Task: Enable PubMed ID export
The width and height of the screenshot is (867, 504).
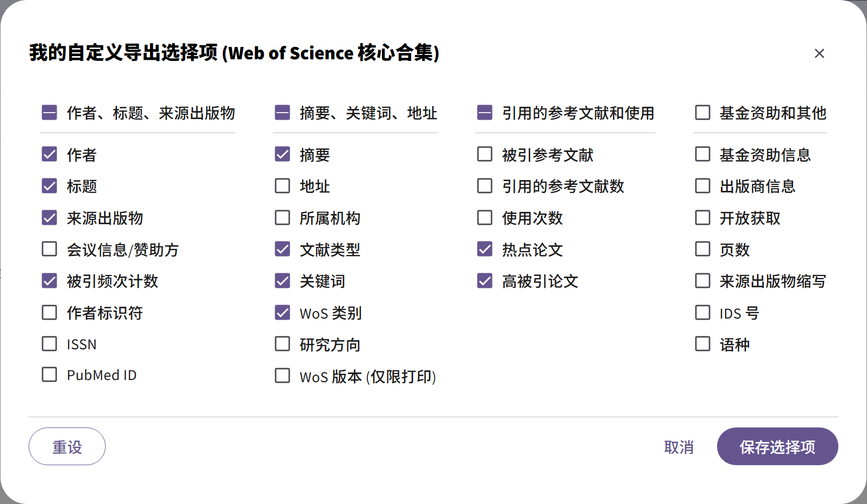Action: (x=49, y=375)
